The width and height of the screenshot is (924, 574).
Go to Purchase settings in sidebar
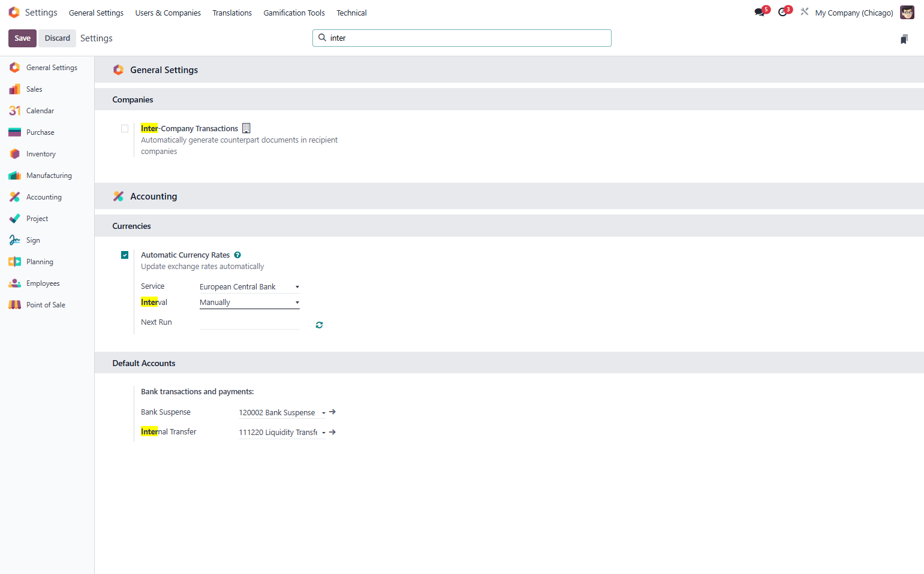click(47, 132)
